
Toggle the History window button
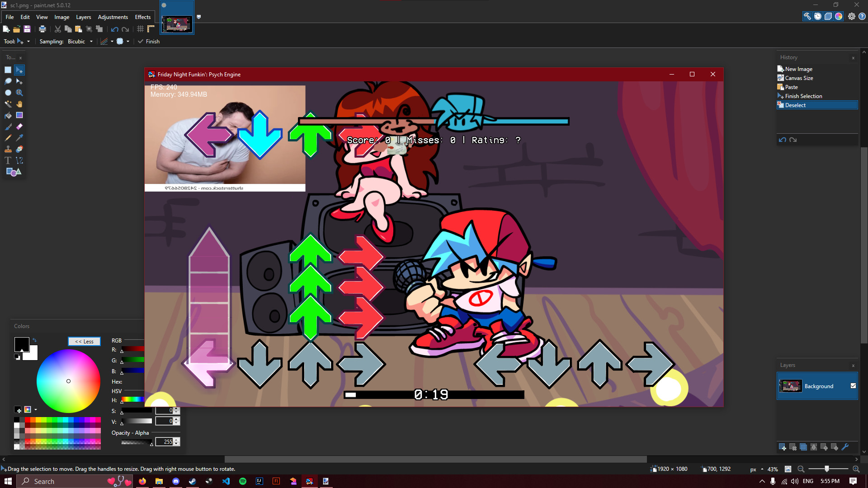[818, 16]
